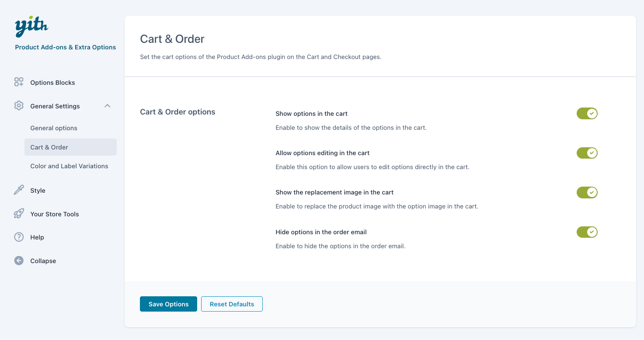Screen dimensions: 644x340
Task: Click the Options Blocks grid icon
Action: click(x=19, y=82)
